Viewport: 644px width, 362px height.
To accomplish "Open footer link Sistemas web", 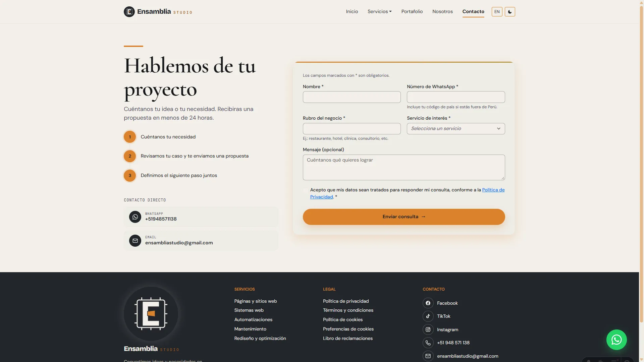I will click(x=249, y=310).
